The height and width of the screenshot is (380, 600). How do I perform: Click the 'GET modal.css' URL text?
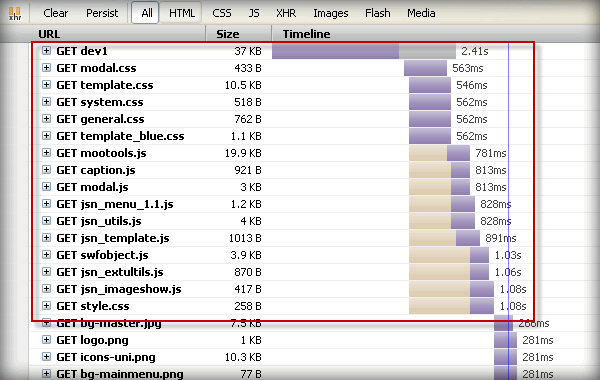pos(96,68)
